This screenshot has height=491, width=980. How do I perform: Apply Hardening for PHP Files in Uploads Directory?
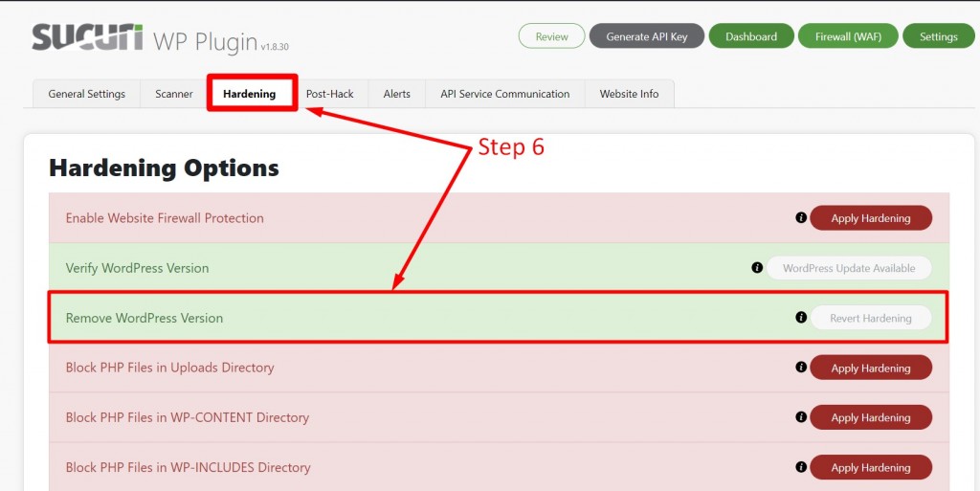[871, 368]
